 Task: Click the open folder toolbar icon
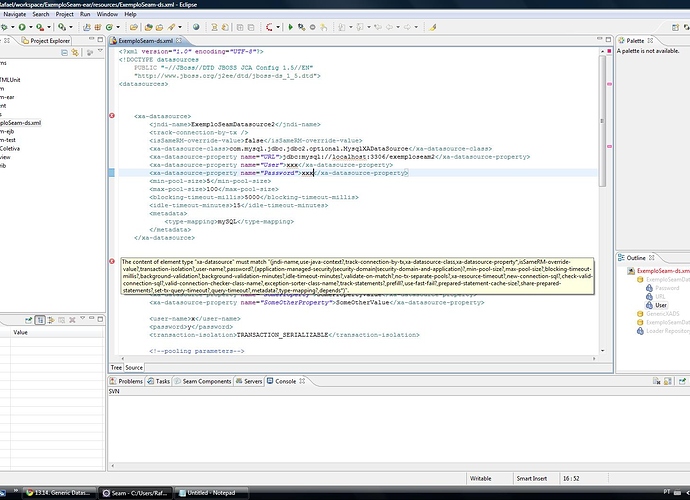[x=134, y=27]
